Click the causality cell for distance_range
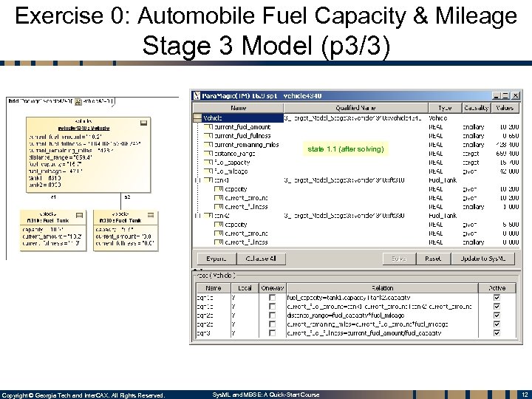 pos(477,154)
